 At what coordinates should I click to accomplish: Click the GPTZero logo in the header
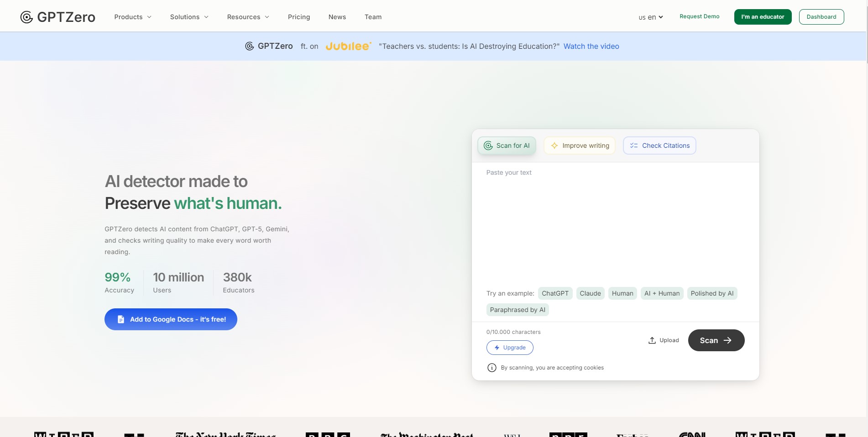tap(58, 17)
